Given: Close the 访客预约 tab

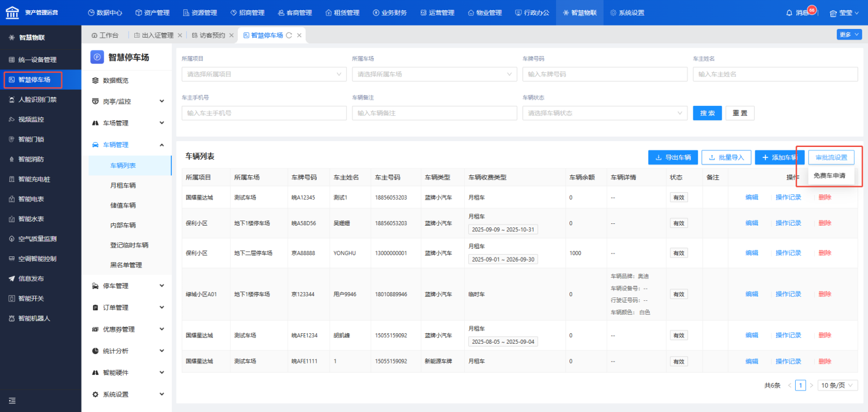Looking at the screenshot, I should point(231,35).
